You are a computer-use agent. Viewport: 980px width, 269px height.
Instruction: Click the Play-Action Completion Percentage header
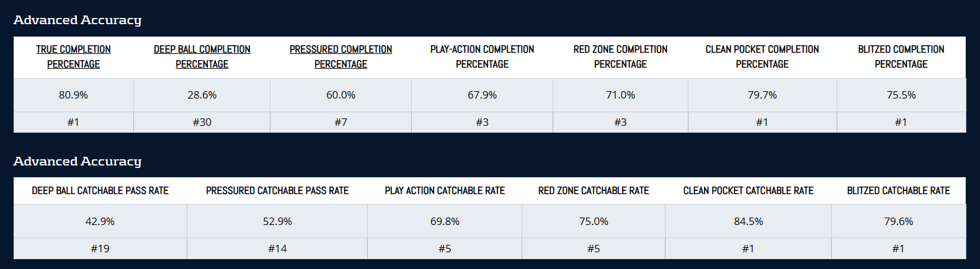click(x=482, y=56)
